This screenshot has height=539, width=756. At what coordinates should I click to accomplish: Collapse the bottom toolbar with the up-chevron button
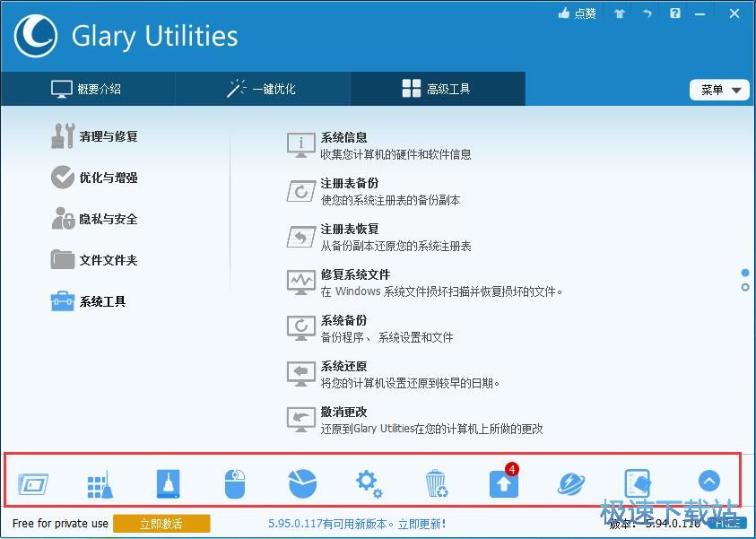click(708, 481)
